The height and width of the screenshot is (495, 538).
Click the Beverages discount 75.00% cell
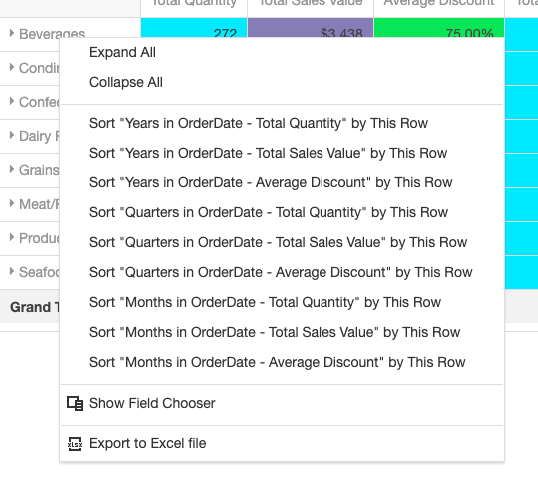coord(439,28)
